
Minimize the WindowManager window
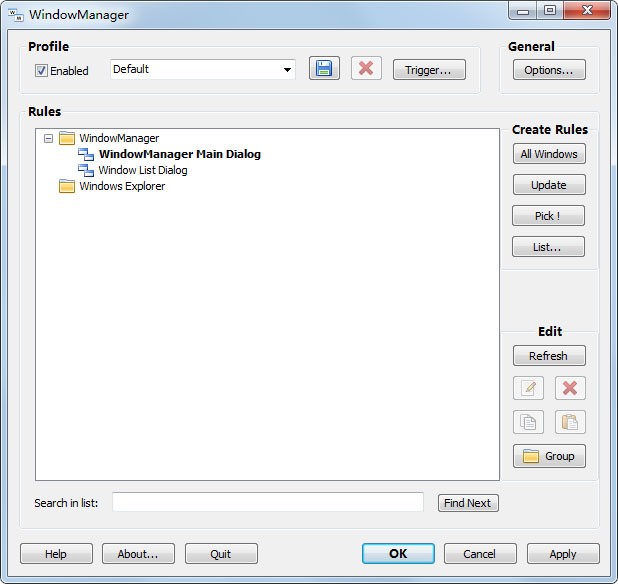point(523,10)
